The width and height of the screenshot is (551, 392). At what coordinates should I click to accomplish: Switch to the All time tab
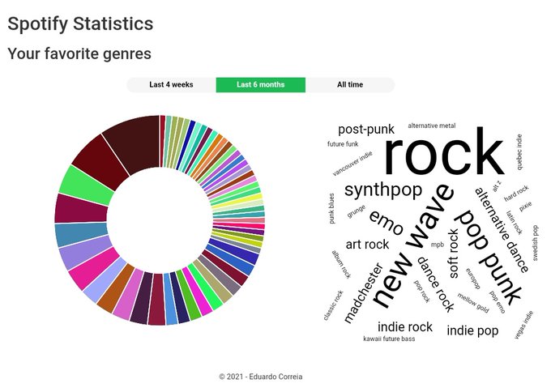pos(350,85)
